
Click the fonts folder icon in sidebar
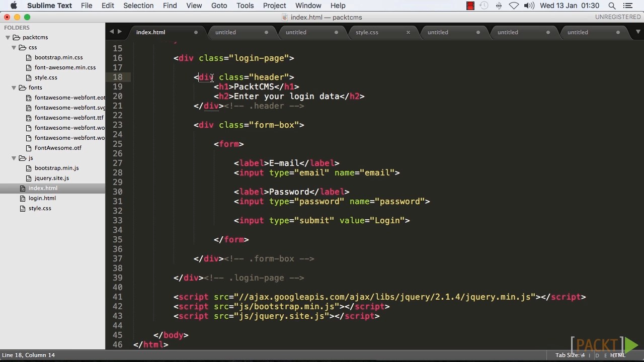22,87
